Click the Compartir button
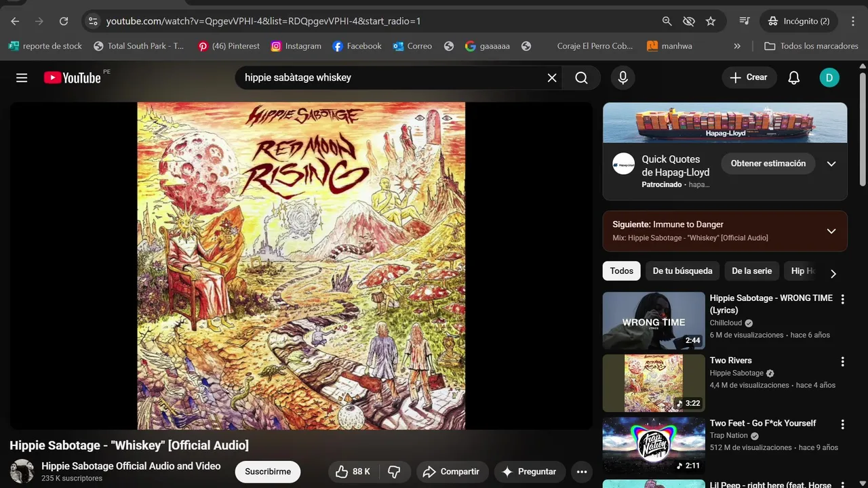868x488 pixels. tap(452, 472)
